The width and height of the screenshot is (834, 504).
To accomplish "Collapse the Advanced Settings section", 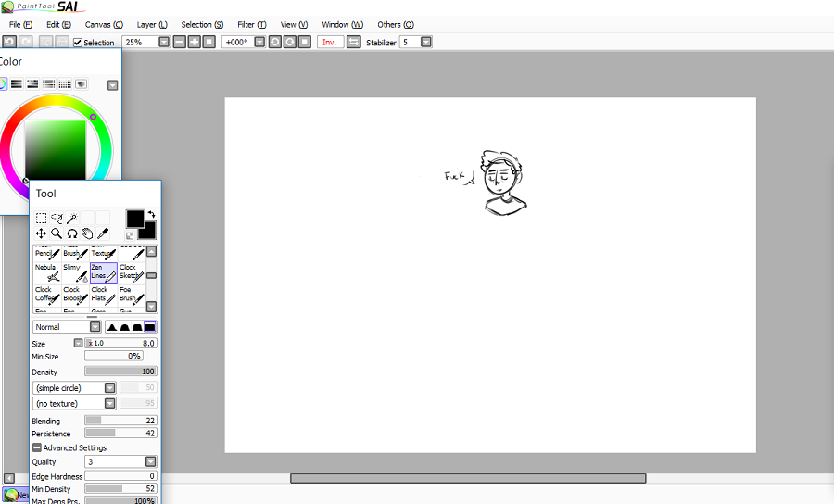I will pyautogui.click(x=37, y=447).
